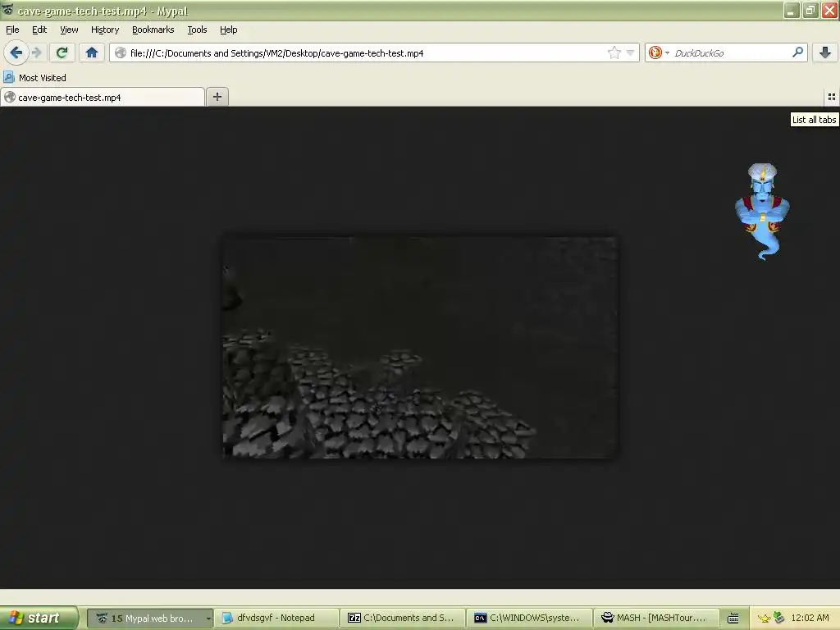Viewport: 840px width, 630px height.
Task: Click the cave game video frame
Action: [x=421, y=348]
